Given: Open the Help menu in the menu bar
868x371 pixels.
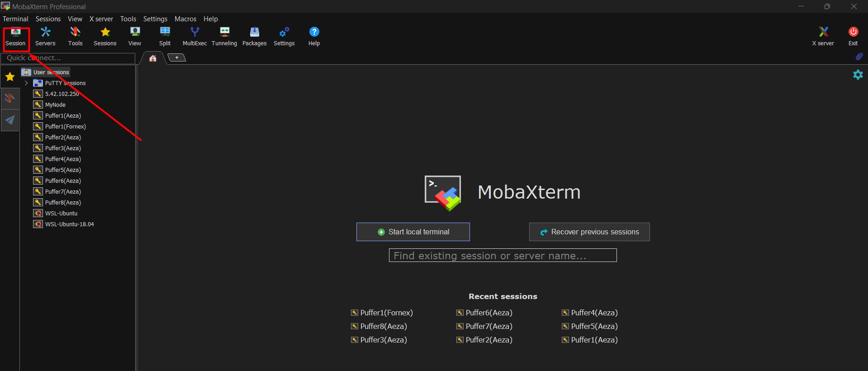Looking at the screenshot, I should (x=211, y=19).
